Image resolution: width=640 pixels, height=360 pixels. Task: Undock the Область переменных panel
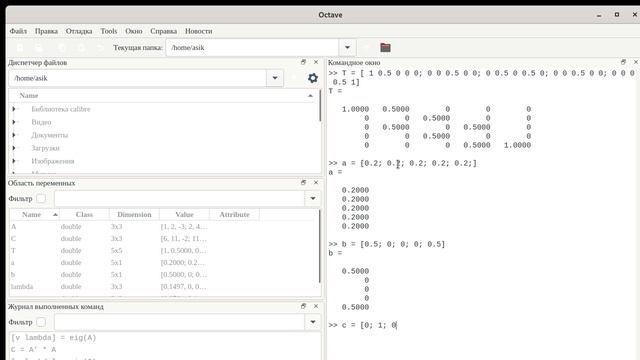point(303,182)
